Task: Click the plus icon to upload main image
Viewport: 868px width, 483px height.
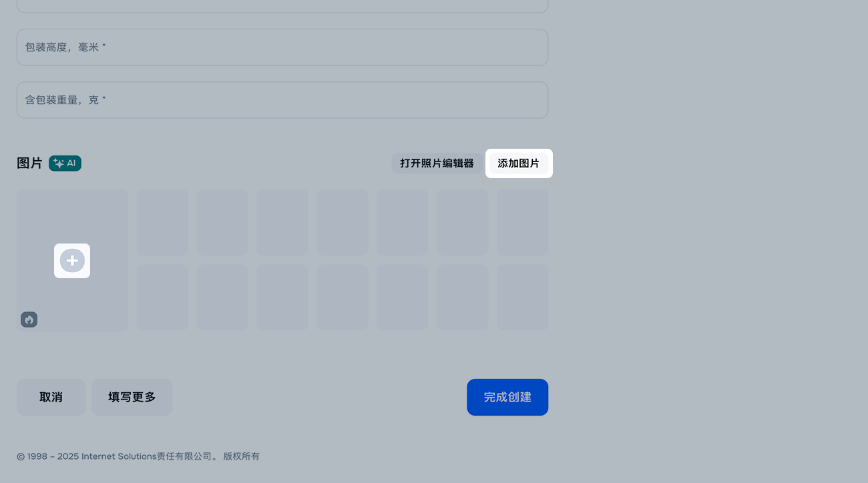Action: click(72, 261)
